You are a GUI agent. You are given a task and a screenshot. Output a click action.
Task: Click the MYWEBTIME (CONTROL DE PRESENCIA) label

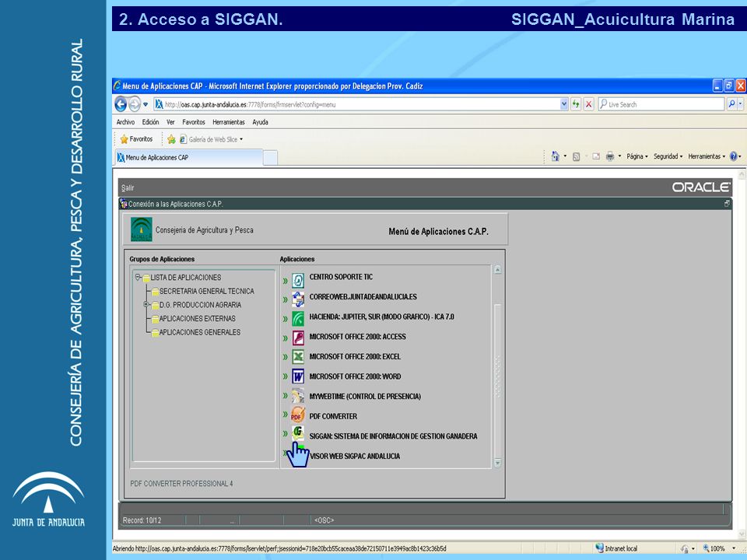click(365, 396)
